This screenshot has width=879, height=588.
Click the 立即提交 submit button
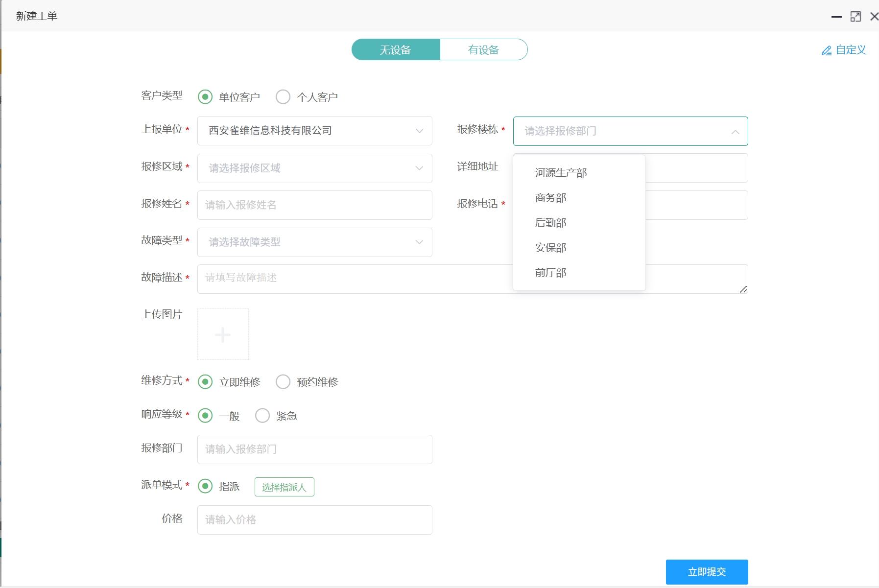pos(707,571)
